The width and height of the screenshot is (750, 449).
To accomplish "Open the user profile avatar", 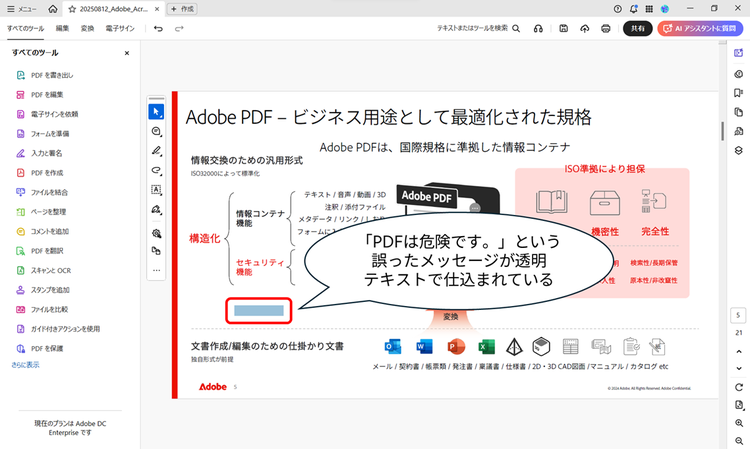I will point(665,9).
